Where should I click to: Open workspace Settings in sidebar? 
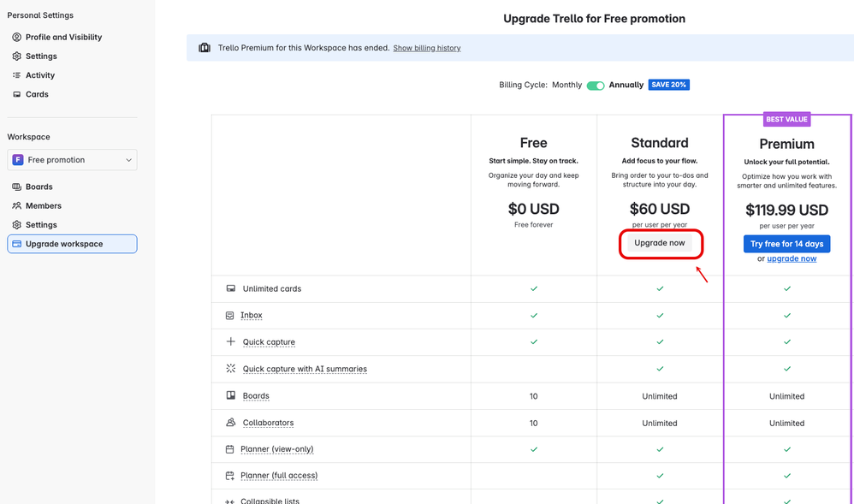41,225
